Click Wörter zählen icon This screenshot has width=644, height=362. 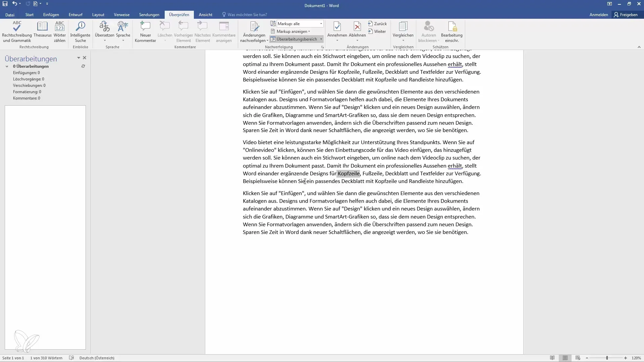(x=60, y=32)
